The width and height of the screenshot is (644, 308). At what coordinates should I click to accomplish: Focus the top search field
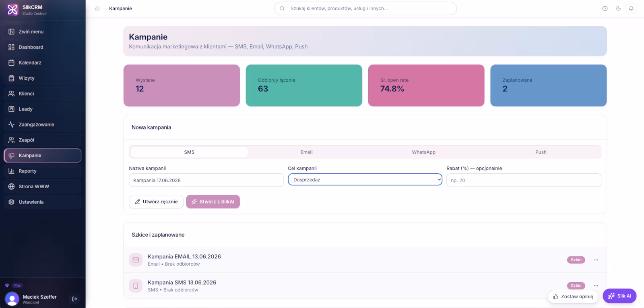point(365,8)
